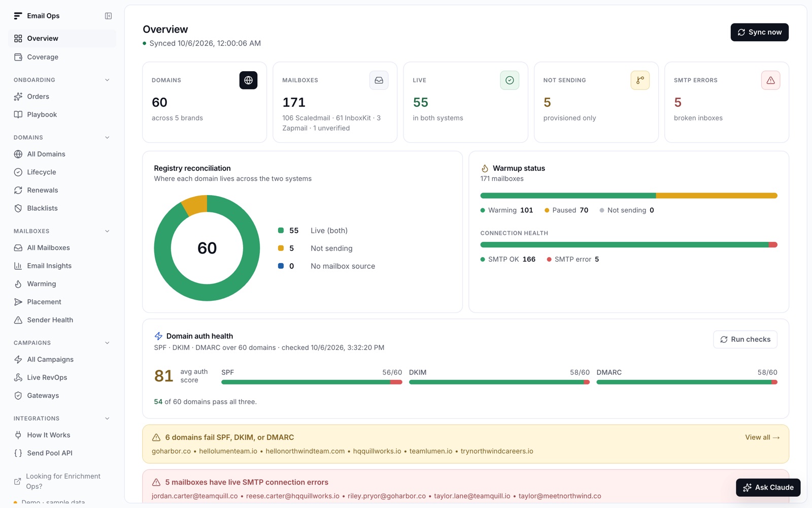Screen dimensions: 812x508
Task: Click the Live RevOps icon in the sidebar
Action: tap(18, 377)
